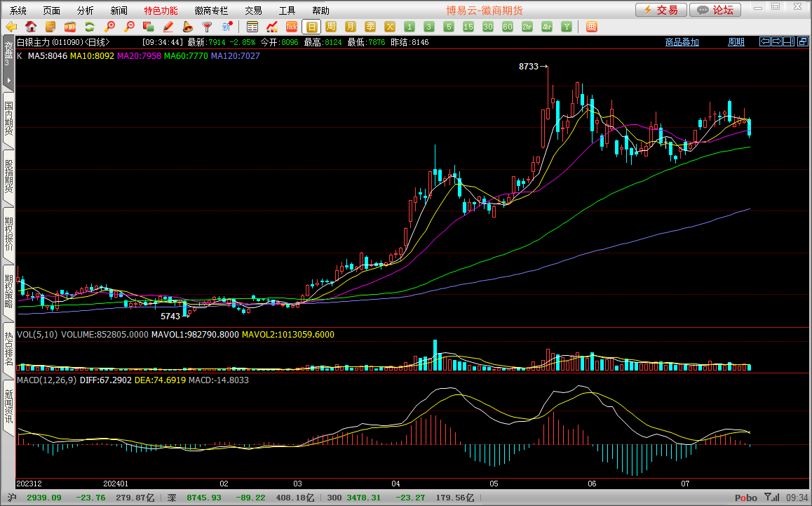Select the red pencil drawing tool
Viewport: 812px width, 506px height.
click(168, 27)
